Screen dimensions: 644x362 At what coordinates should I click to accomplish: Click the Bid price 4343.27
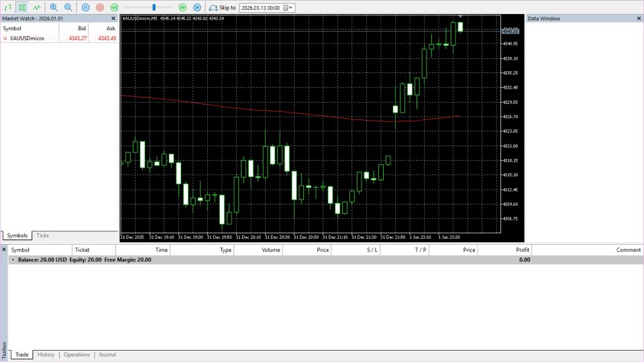pos(78,38)
